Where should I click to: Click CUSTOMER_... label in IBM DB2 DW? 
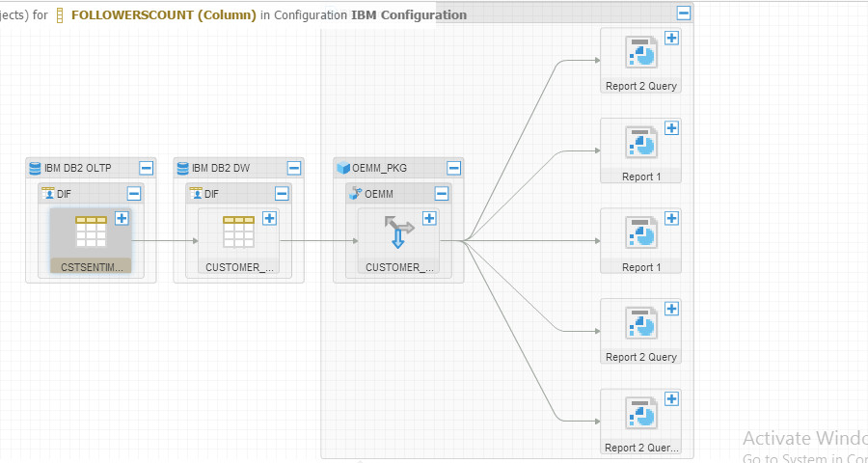click(240, 267)
